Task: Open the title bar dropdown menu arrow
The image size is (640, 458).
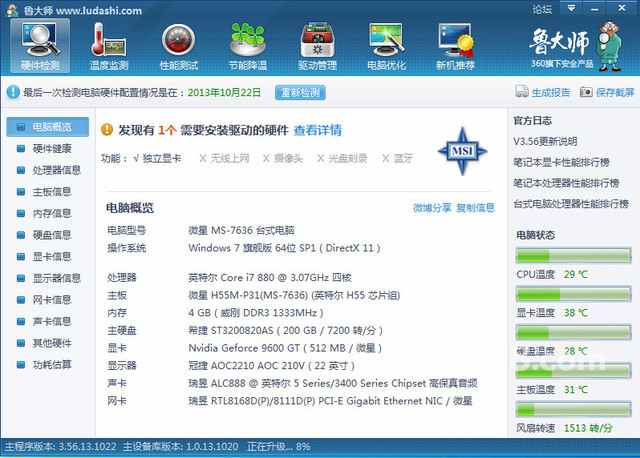Action: tap(571, 8)
